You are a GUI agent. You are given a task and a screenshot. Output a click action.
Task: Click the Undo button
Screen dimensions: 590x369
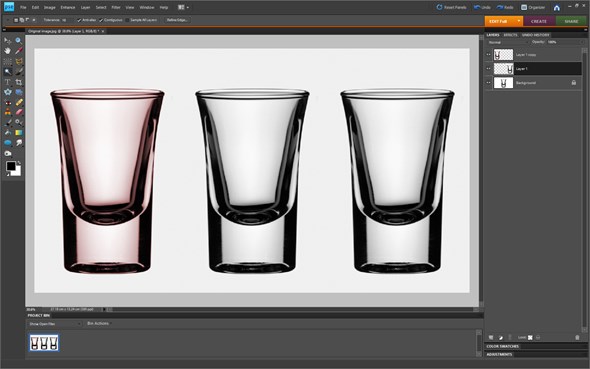pos(482,7)
